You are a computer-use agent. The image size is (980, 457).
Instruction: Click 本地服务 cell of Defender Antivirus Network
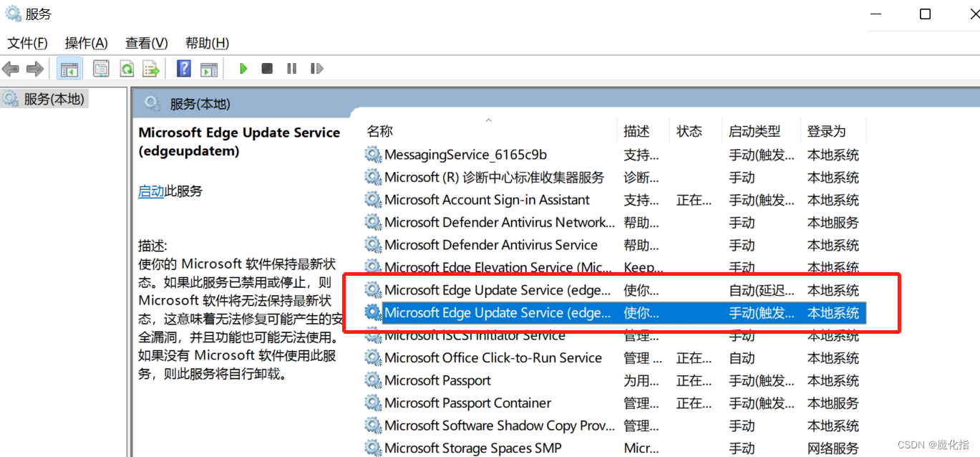click(x=833, y=223)
